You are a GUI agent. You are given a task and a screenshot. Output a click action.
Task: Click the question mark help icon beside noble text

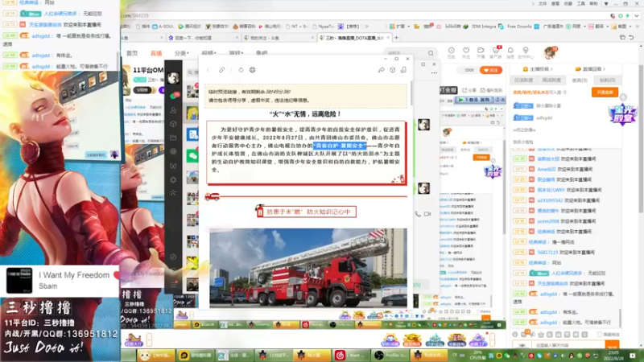point(565,93)
